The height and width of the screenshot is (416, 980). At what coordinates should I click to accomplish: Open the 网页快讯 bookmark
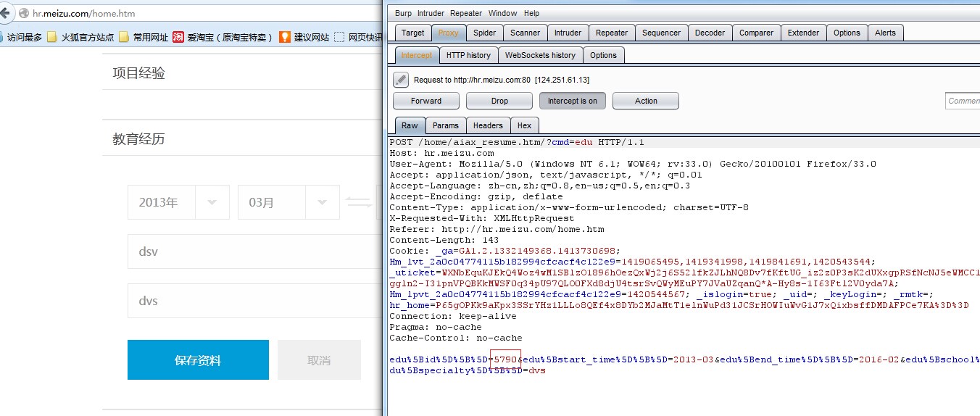[359, 37]
